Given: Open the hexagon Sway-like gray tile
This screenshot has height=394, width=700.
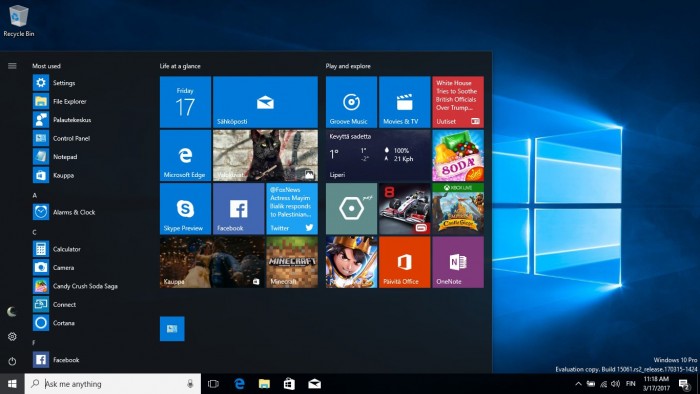Looking at the screenshot, I should tap(351, 209).
